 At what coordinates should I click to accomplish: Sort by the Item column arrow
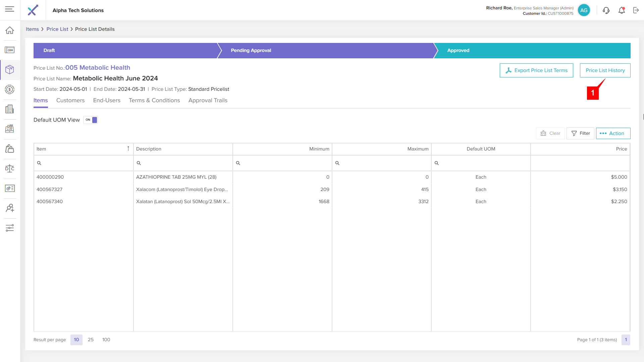point(128,149)
